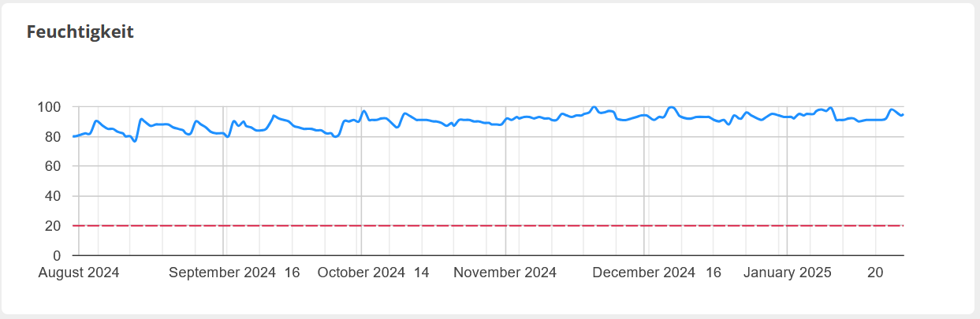Click the red dashed threshold line
980x319 pixels.
click(473, 226)
